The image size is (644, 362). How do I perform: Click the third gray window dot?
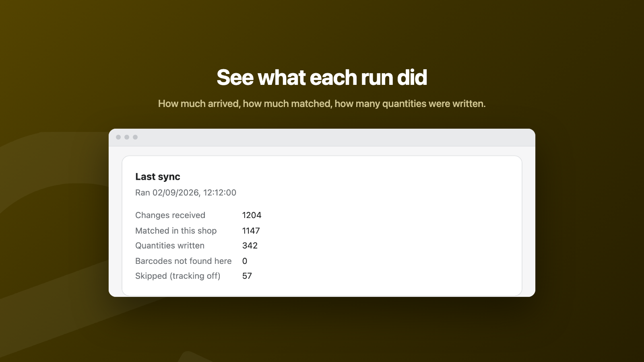(x=135, y=137)
